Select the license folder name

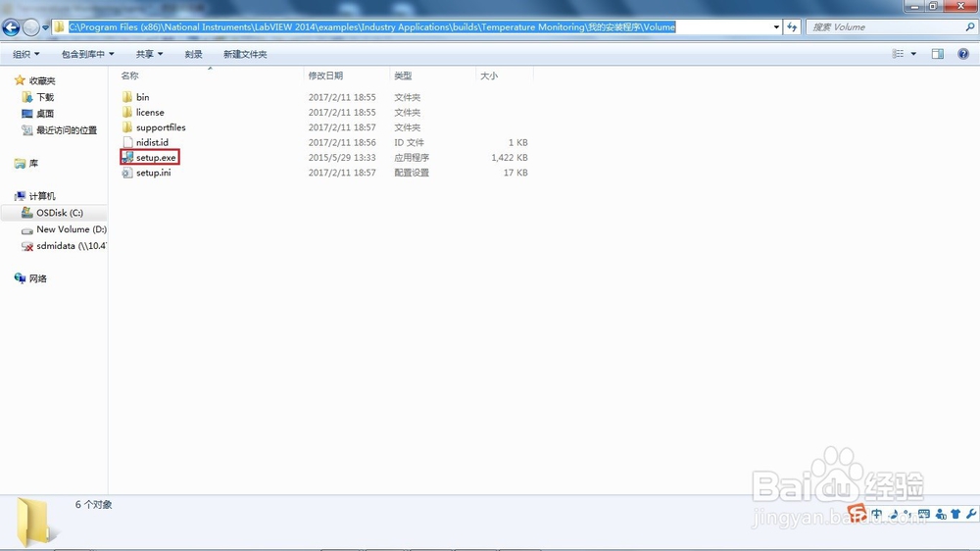point(150,112)
